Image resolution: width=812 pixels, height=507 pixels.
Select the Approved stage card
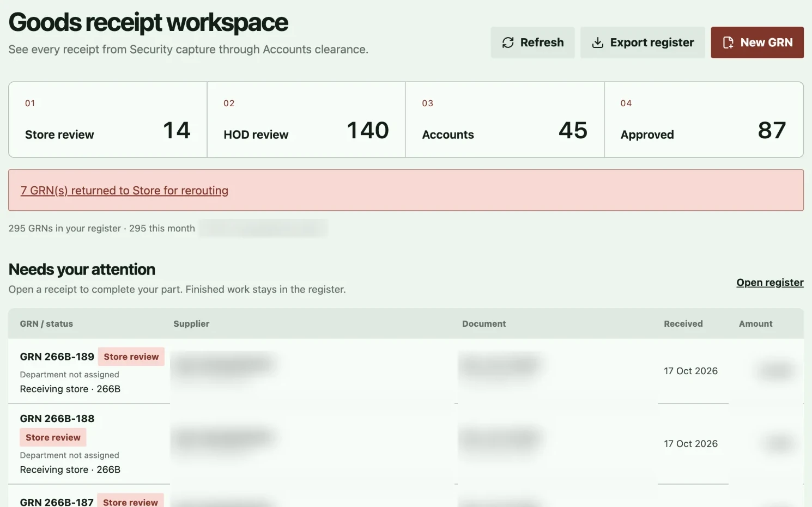(x=704, y=120)
